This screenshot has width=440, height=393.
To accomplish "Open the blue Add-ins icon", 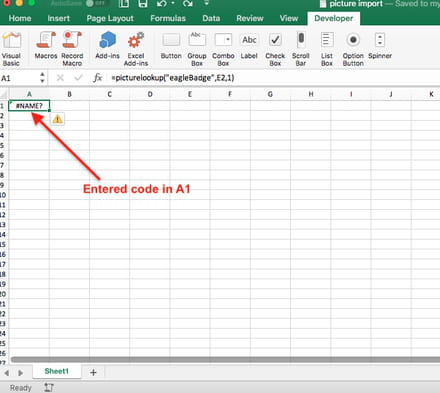I will click(107, 46).
